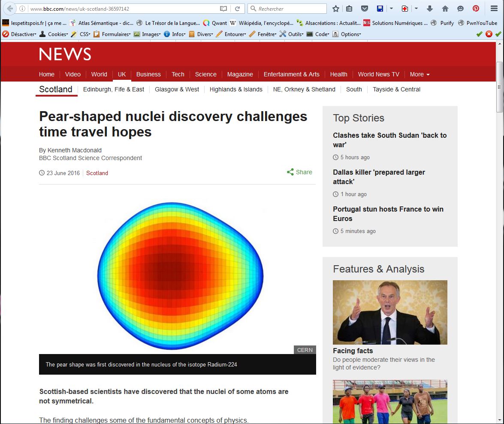504x424 pixels.
Task: Open the Video news section
Action: [x=72, y=74]
